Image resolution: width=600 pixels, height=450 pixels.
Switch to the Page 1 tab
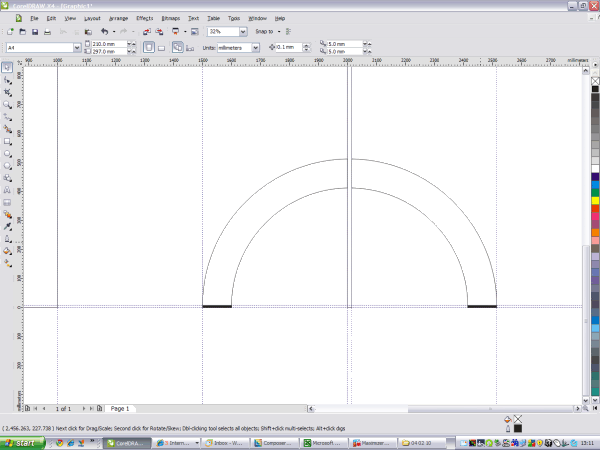(x=120, y=409)
